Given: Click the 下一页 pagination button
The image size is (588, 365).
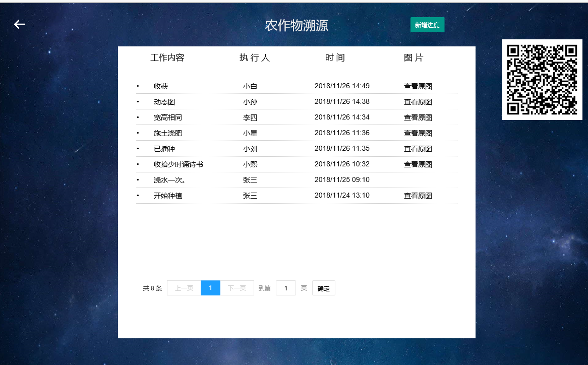Looking at the screenshot, I should click(237, 287).
